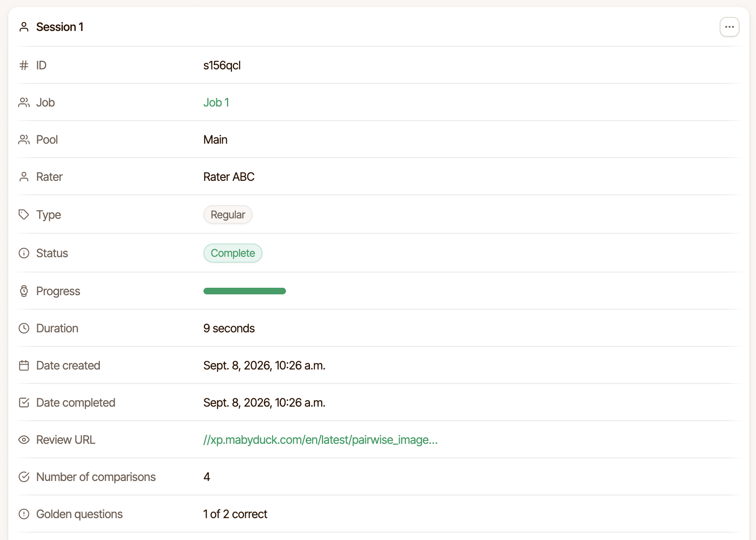This screenshot has height=540, width=756.
Task: Click the people icon next to Job
Action: pyautogui.click(x=24, y=102)
